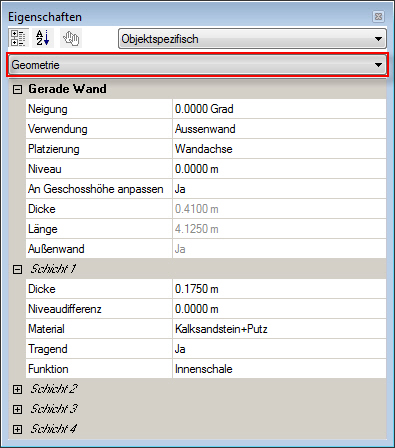Collapse the Gerade Wand section
Viewport: 395px width, 448px height.
pyautogui.click(x=17, y=89)
